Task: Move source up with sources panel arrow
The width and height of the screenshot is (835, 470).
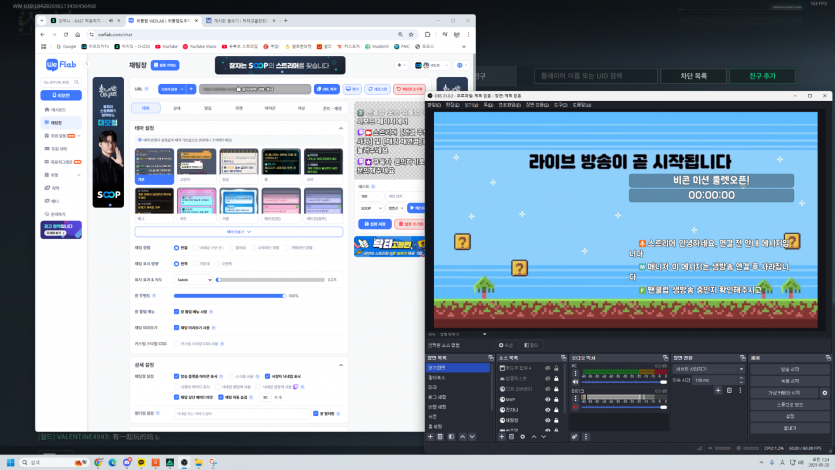Action: coord(534,436)
